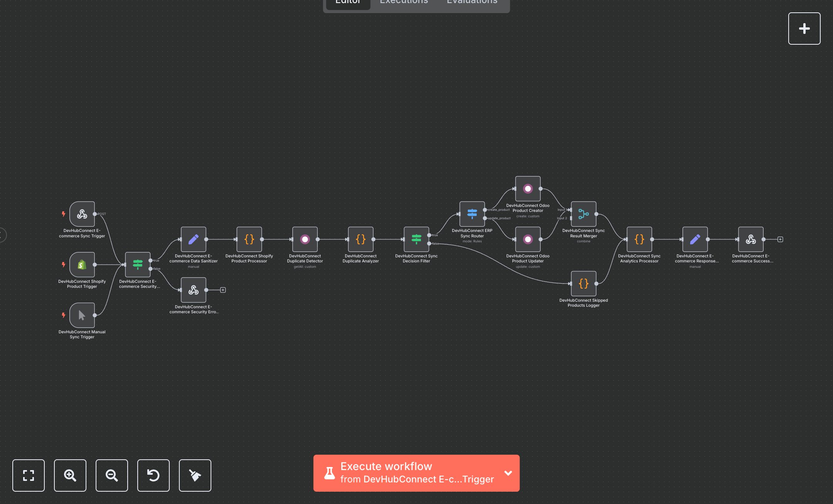Image resolution: width=833 pixels, height=504 pixels.
Task: Click the Shopify Product Processor code node
Action: [x=250, y=239]
